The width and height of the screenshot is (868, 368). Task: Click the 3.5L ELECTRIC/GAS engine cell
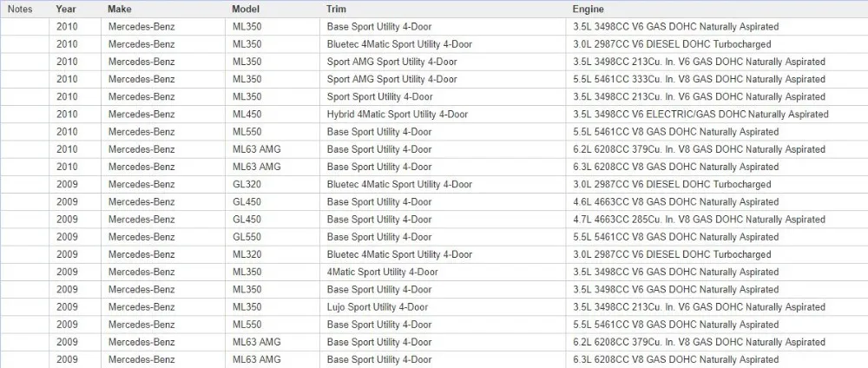coord(717,115)
